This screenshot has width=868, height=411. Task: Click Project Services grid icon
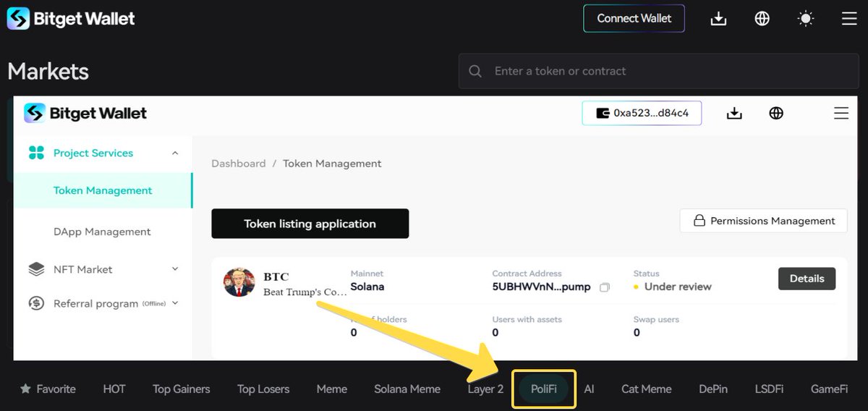[36, 153]
